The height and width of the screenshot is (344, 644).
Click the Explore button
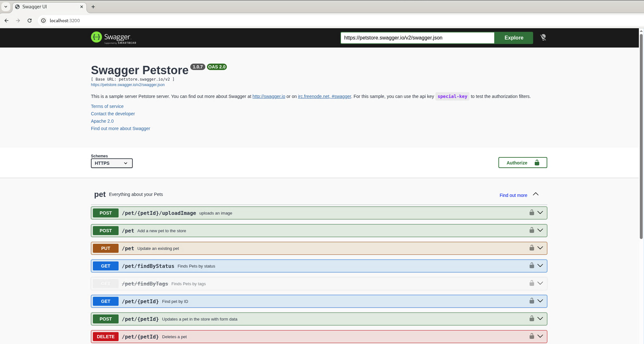click(x=514, y=38)
